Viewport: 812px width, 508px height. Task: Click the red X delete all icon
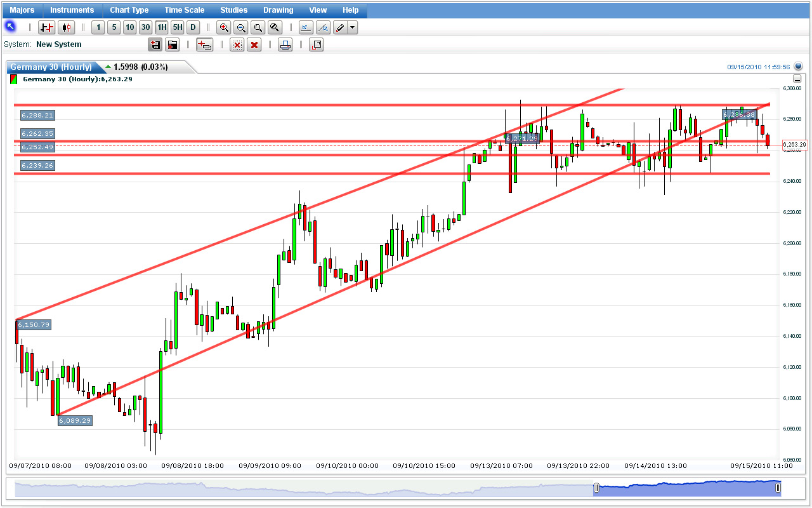(x=254, y=44)
